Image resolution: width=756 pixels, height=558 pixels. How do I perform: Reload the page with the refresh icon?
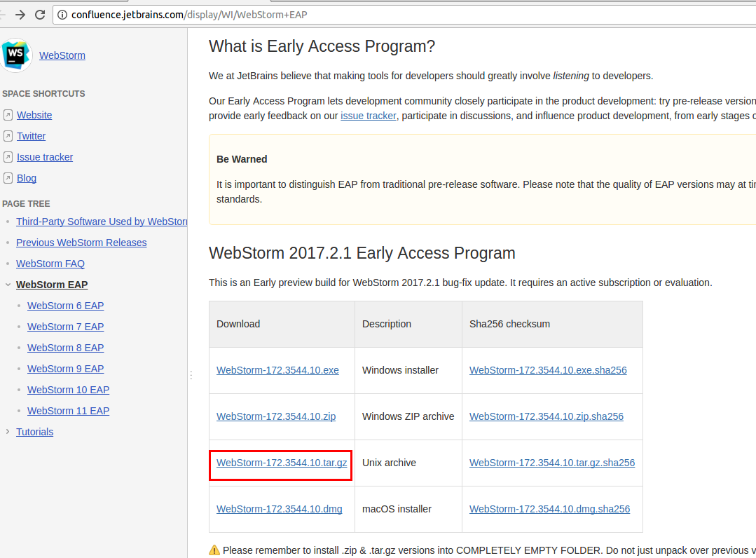pyautogui.click(x=40, y=15)
